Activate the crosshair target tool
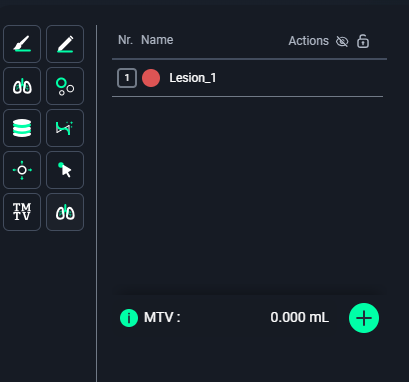The width and height of the screenshot is (409, 382). [22, 170]
